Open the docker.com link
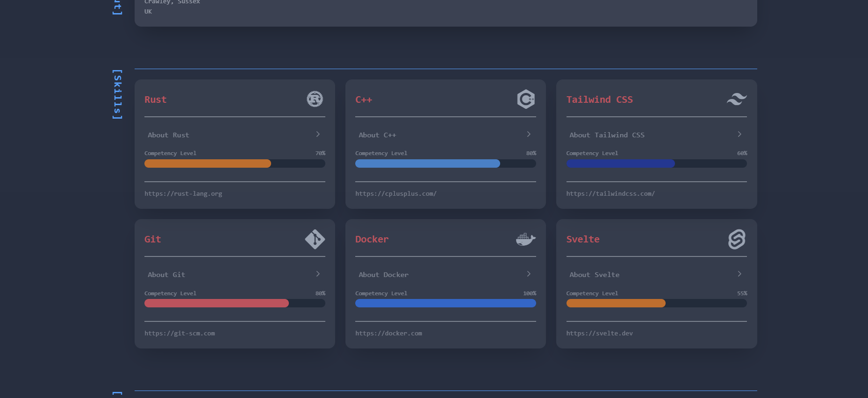The image size is (868, 398). click(388, 334)
